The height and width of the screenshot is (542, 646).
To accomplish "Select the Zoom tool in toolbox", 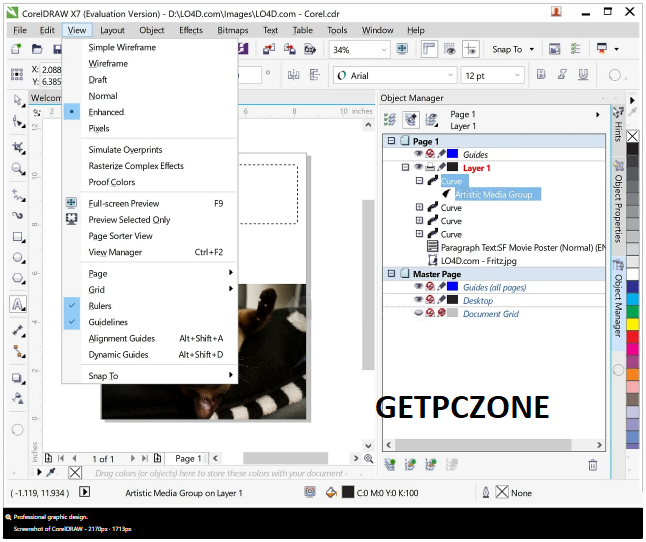I will (18, 169).
